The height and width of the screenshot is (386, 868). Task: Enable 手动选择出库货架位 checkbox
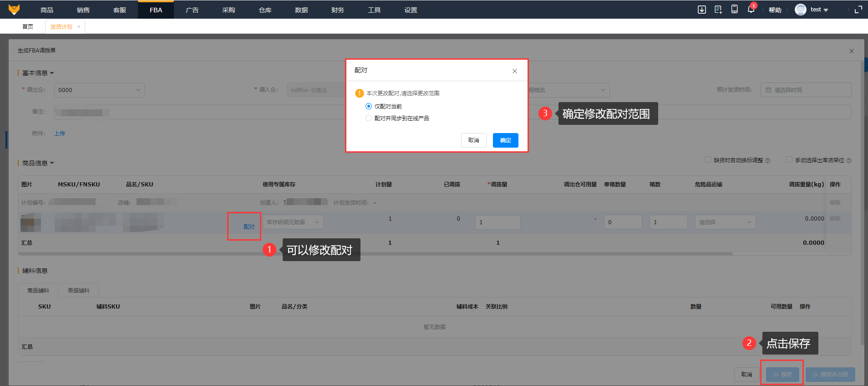789,160
